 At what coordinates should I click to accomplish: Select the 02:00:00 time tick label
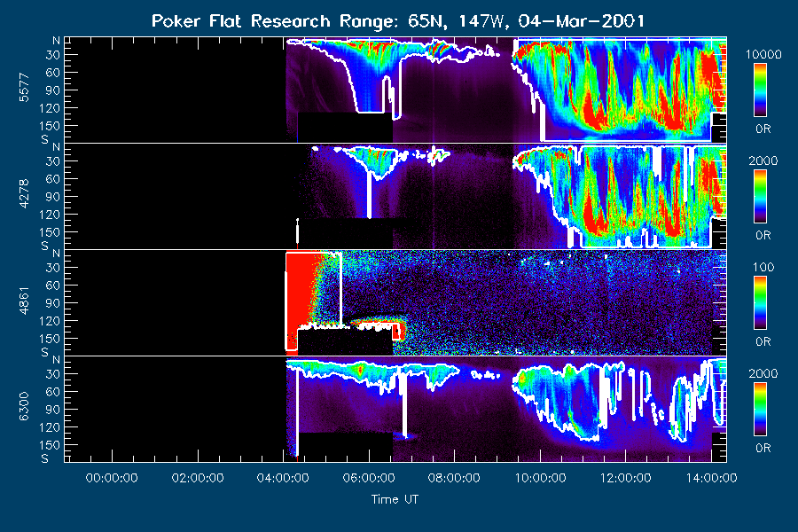click(198, 478)
